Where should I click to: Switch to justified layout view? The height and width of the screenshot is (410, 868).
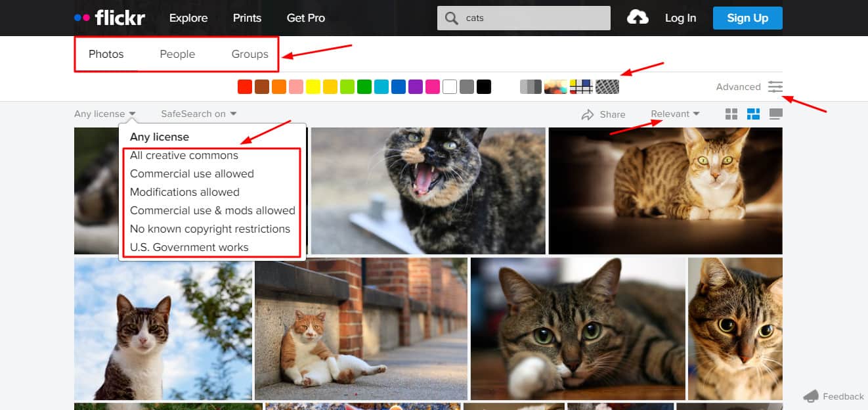click(753, 114)
